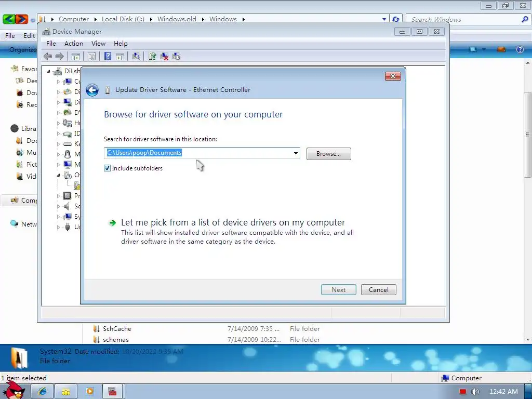Image resolution: width=532 pixels, height=399 pixels.
Task: Select the mouse device icon in Device Manager tree
Action: [x=68, y=154]
